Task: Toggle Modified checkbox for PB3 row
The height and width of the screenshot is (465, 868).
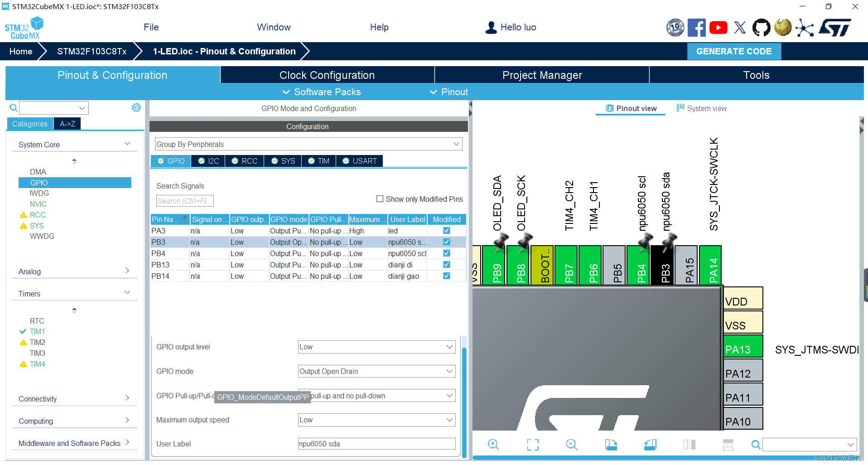Action: click(x=446, y=242)
